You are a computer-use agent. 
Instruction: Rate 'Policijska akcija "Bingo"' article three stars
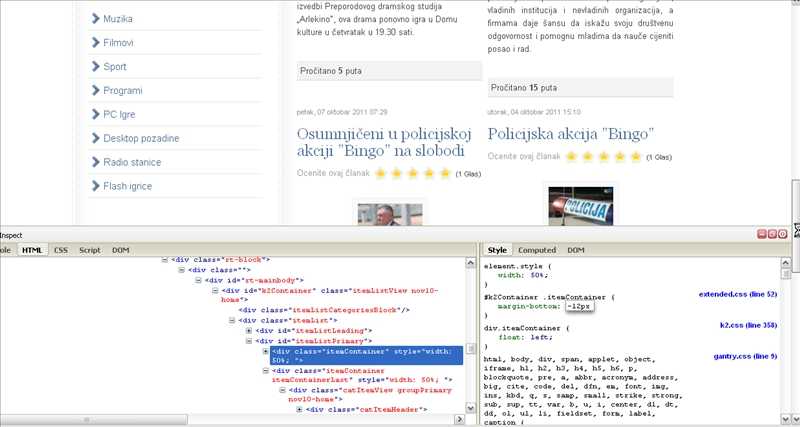pos(604,157)
